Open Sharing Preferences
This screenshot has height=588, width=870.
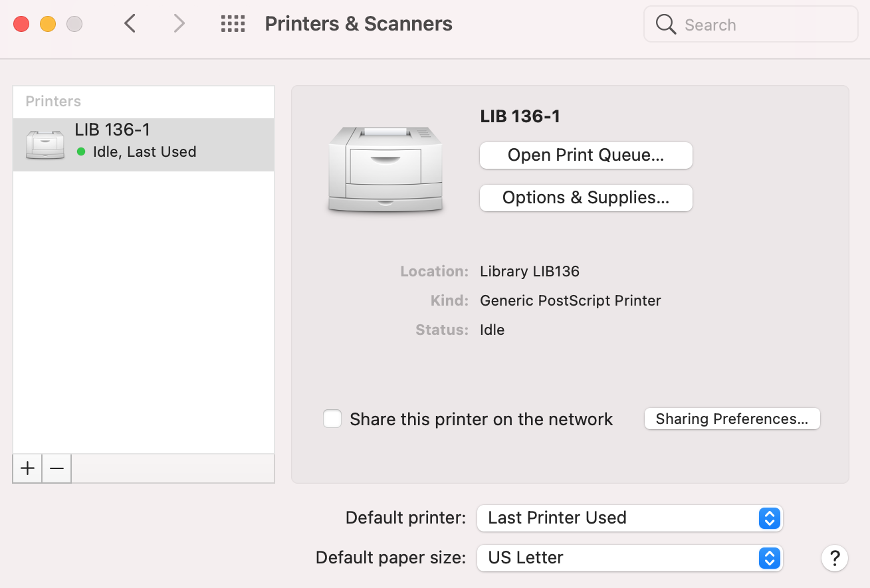point(732,419)
